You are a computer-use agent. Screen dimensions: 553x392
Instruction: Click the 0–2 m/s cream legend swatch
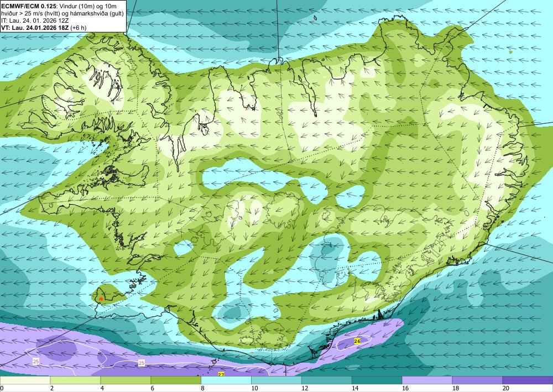click(x=25, y=380)
